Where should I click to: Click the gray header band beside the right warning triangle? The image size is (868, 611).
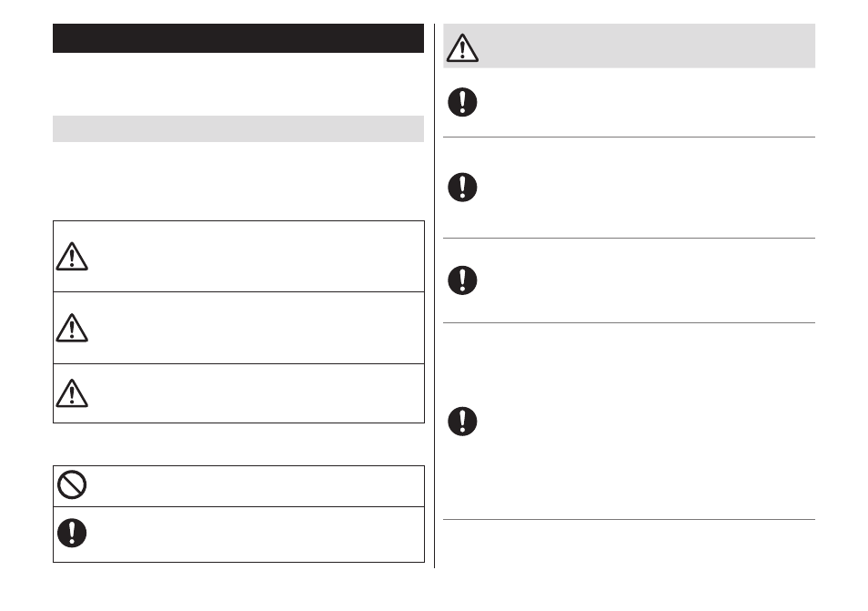tap(647, 46)
